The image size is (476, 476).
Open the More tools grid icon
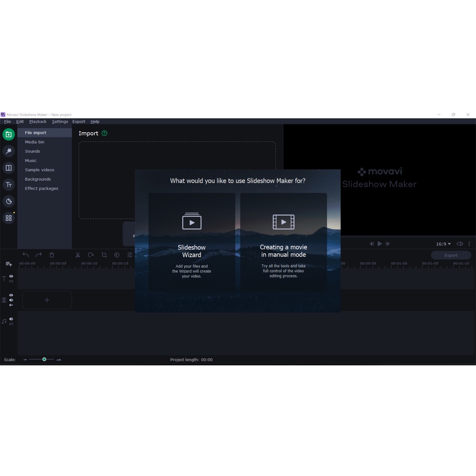[x=8, y=218]
